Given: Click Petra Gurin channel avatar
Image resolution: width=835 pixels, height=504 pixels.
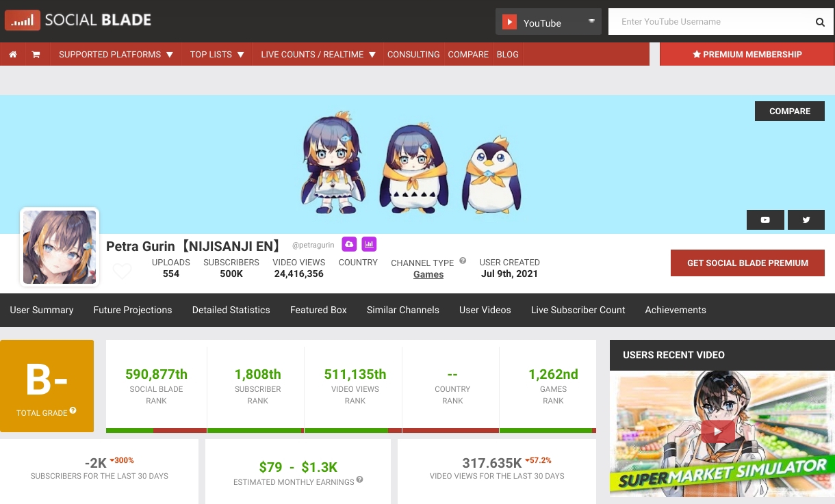Looking at the screenshot, I should [60, 247].
